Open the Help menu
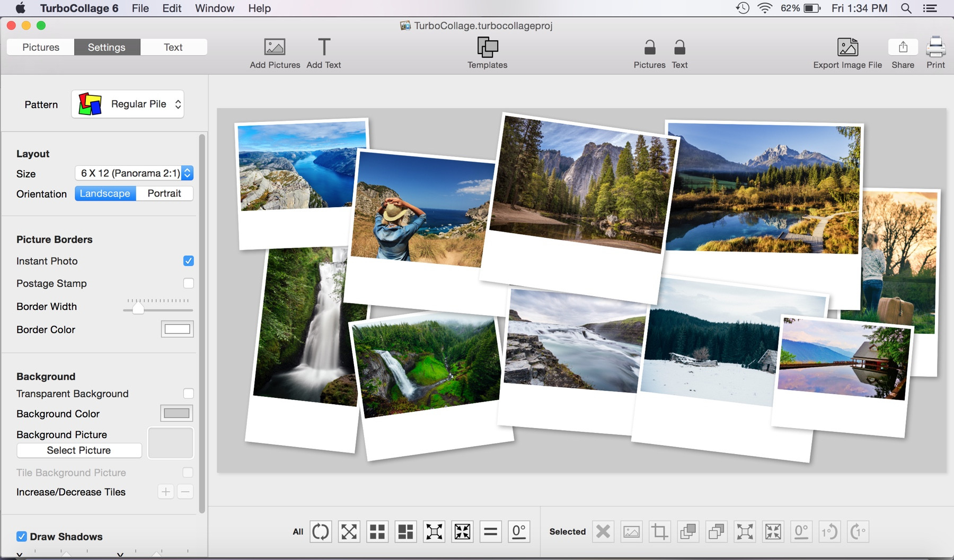The height and width of the screenshot is (560, 954). [260, 8]
